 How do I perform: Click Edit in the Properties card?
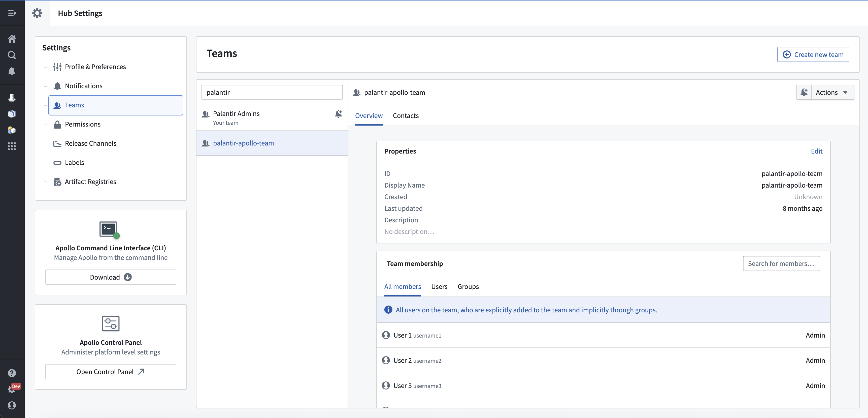click(816, 151)
